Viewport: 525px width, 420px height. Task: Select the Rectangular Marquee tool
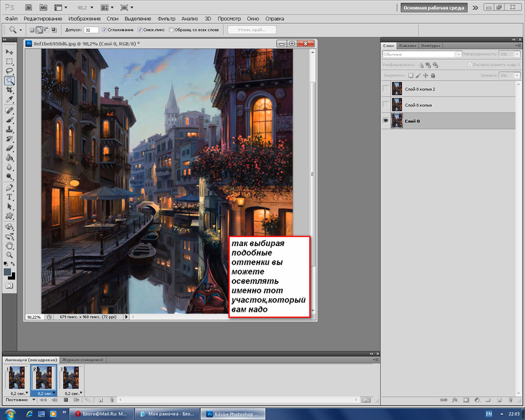point(9,62)
